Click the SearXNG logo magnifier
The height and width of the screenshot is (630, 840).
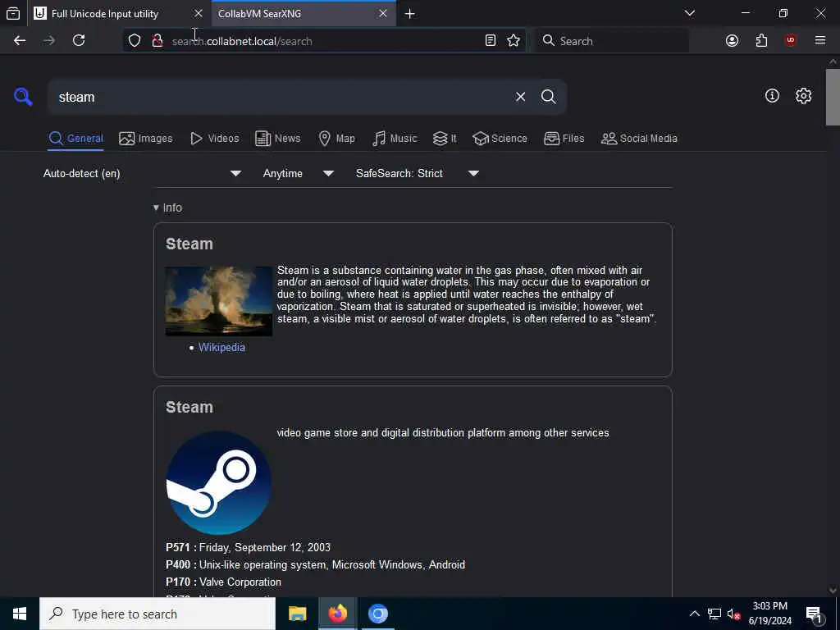[23, 97]
